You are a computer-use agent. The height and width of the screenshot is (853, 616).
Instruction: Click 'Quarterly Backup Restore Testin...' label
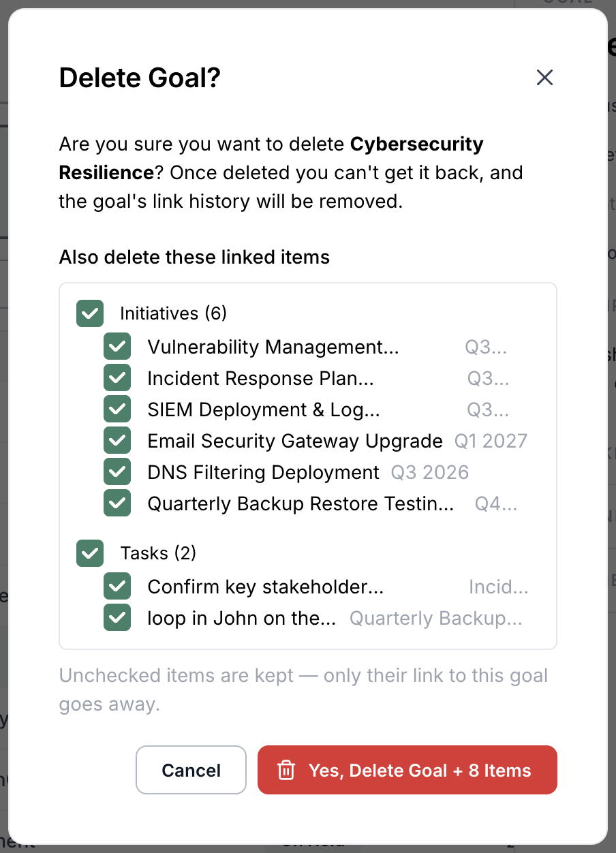(301, 503)
